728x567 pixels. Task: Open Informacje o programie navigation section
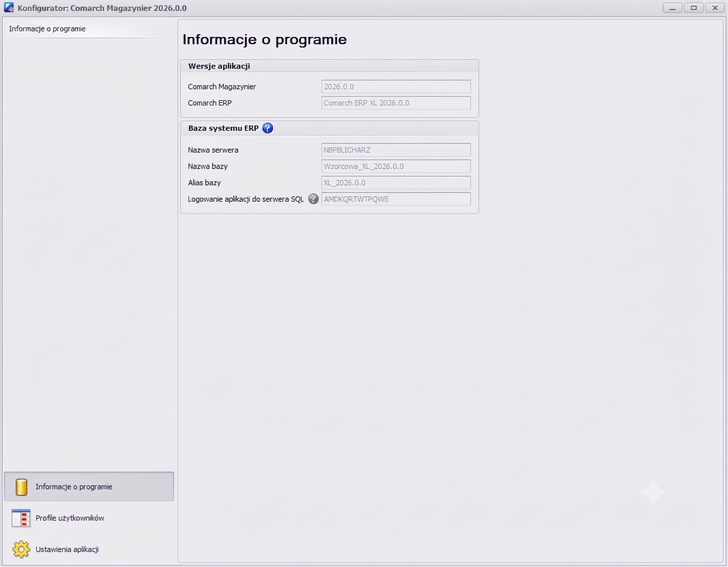point(89,487)
